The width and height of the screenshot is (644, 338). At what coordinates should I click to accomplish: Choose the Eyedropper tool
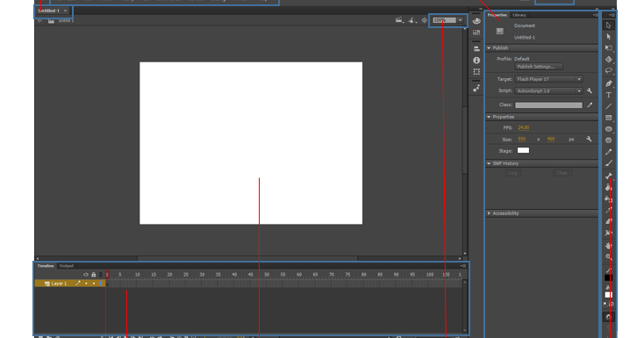pos(608,210)
